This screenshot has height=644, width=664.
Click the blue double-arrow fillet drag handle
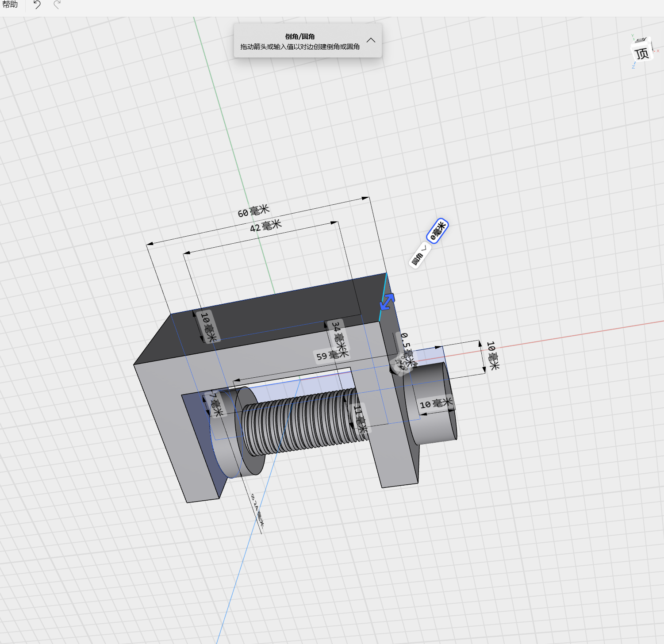pos(387,302)
